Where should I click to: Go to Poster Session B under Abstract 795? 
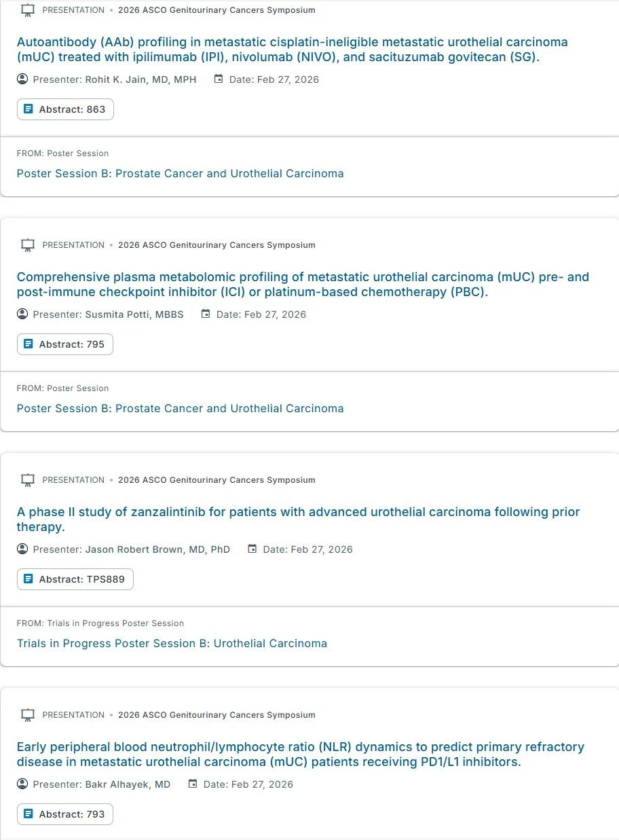pyautogui.click(x=180, y=408)
